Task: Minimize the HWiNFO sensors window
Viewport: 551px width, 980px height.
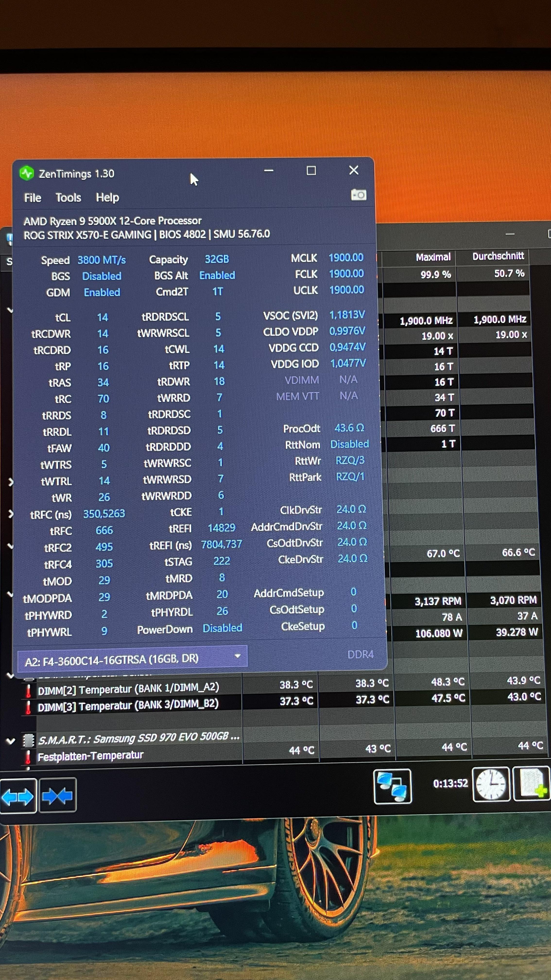Action: [x=510, y=234]
